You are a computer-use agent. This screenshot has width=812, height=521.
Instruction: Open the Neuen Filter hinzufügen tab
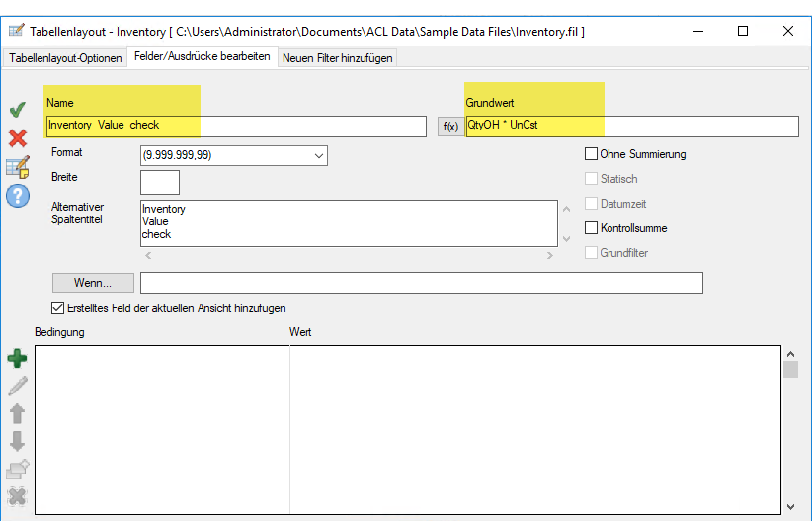point(337,58)
